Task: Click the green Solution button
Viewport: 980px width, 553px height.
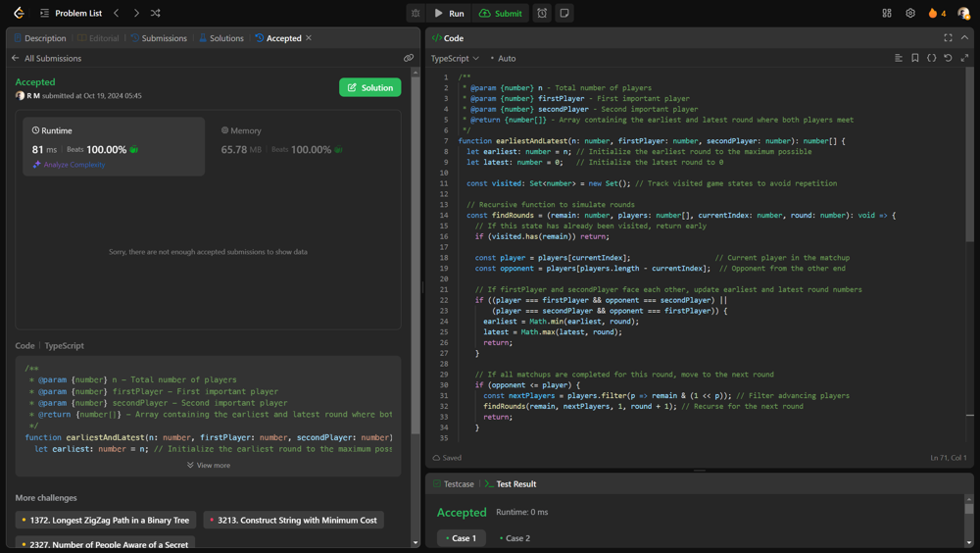Action: point(370,87)
